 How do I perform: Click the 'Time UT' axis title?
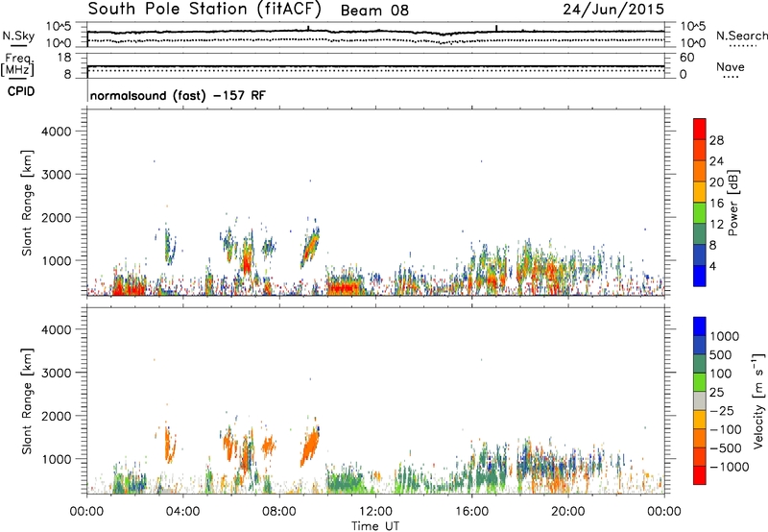375,526
